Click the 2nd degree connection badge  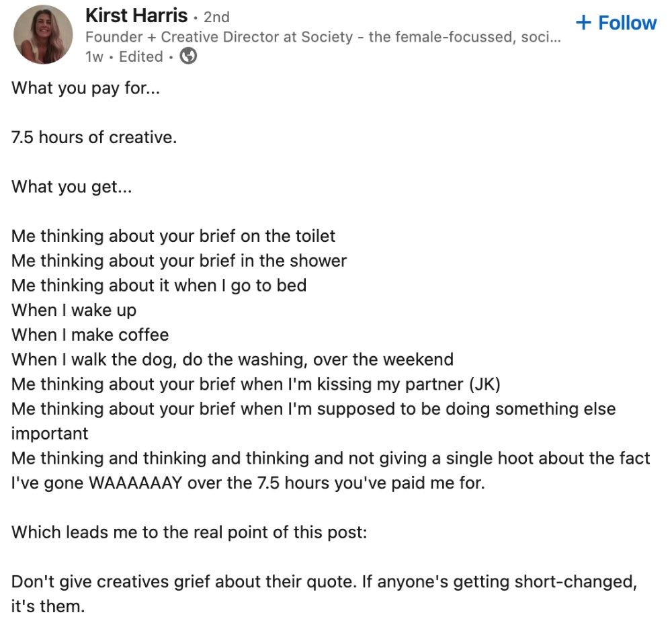click(216, 17)
